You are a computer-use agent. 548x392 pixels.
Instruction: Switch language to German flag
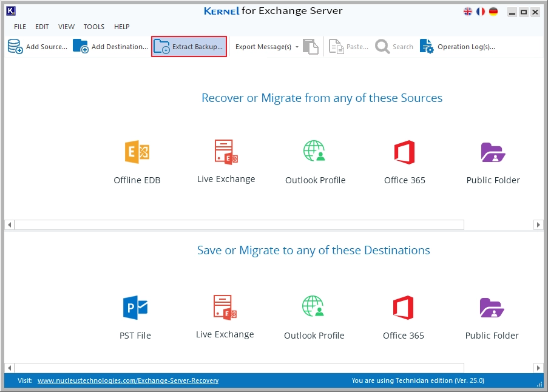pyautogui.click(x=493, y=12)
